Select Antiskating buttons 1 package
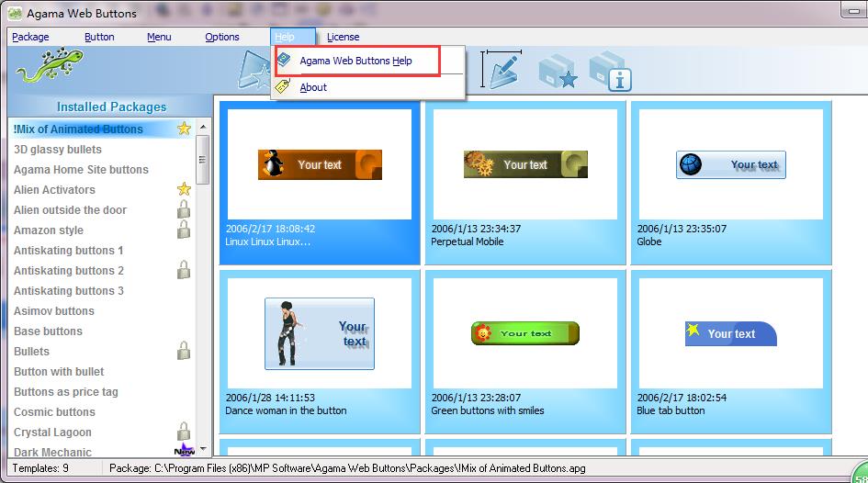 click(x=69, y=250)
